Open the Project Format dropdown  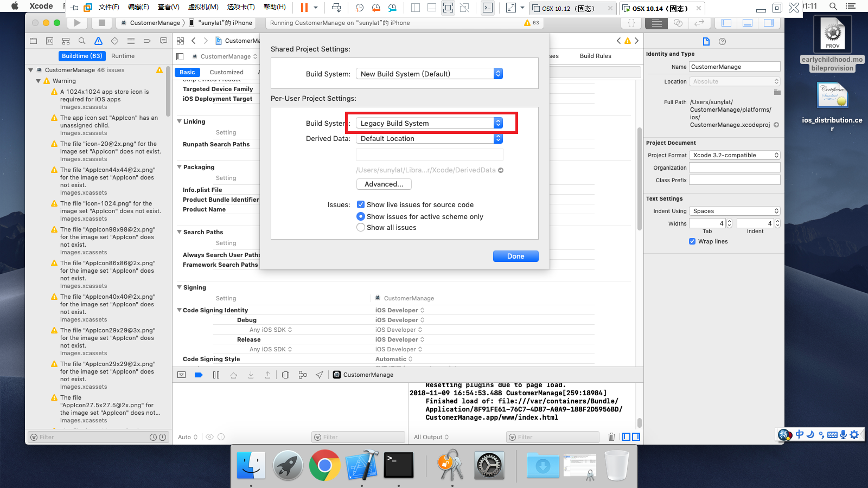(735, 155)
